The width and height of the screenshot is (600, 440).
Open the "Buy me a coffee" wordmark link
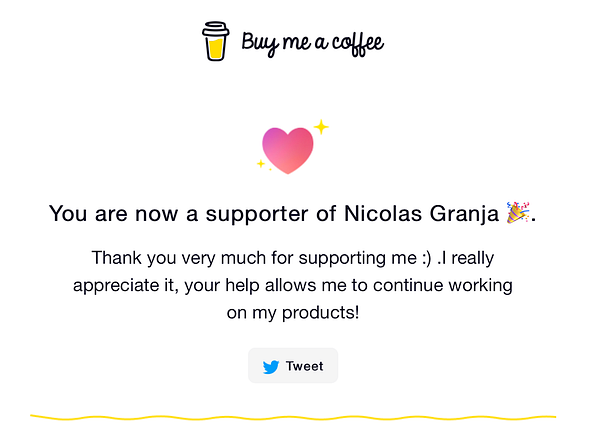[x=312, y=43]
